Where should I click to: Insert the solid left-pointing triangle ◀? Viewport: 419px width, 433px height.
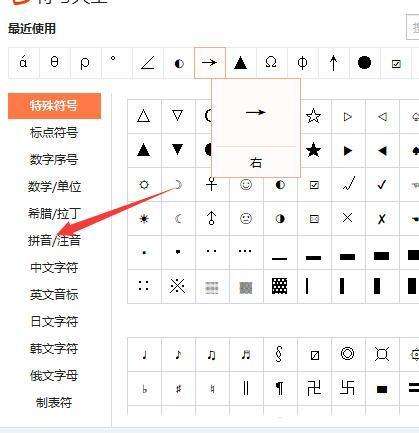pos(382,150)
